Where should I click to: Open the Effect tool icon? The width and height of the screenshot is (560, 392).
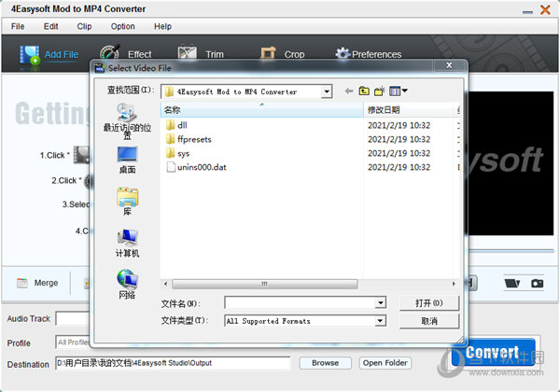(x=109, y=52)
